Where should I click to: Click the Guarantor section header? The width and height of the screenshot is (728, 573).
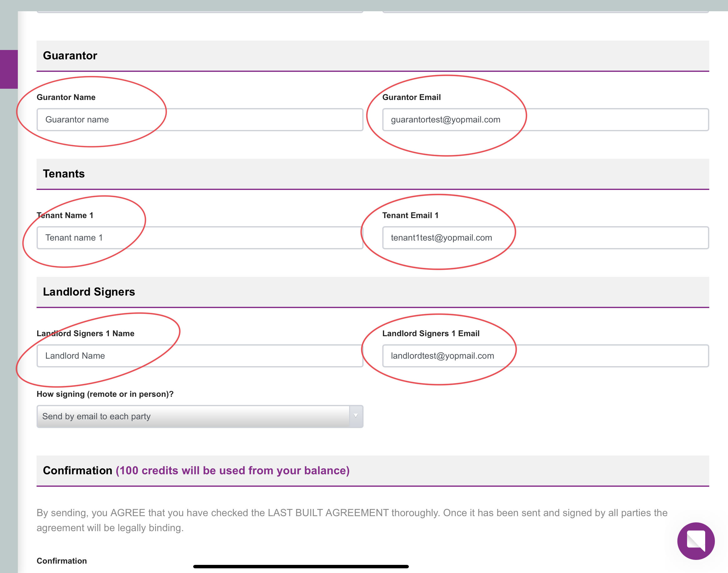click(373, 56)
